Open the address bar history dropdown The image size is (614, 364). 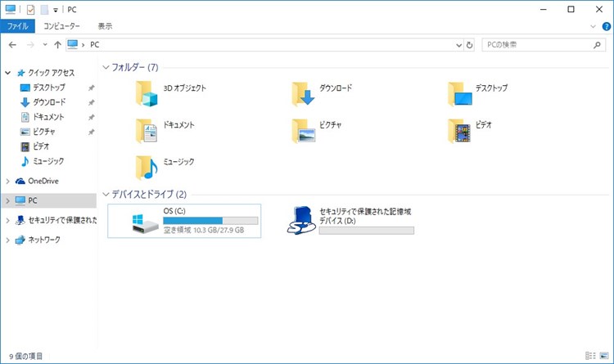coord(459,46)
